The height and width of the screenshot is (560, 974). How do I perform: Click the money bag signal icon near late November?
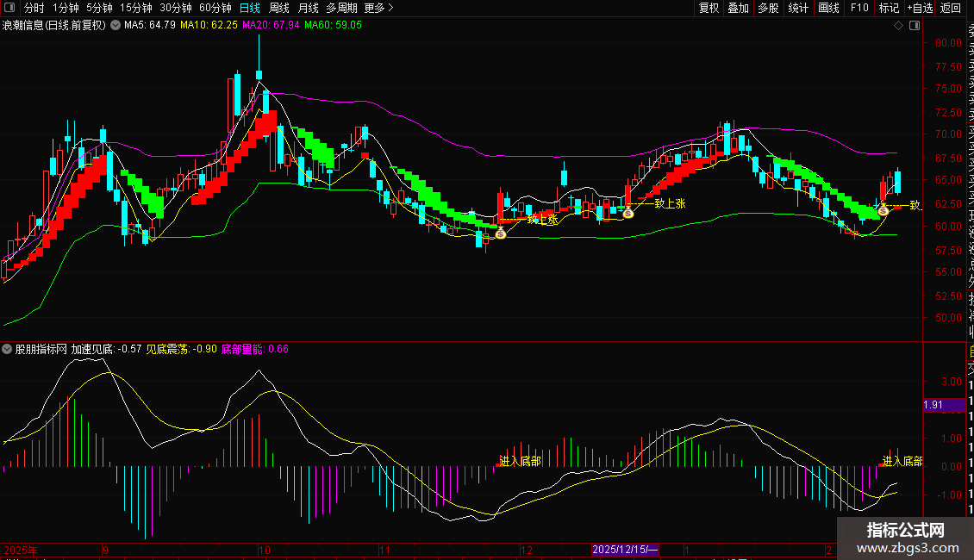pos(501,233)
